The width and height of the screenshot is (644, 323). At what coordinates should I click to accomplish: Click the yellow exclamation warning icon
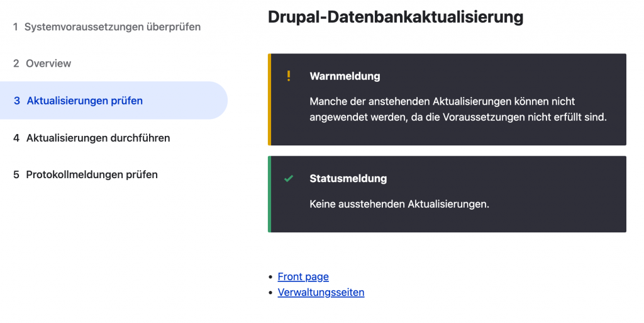[289, 76]
